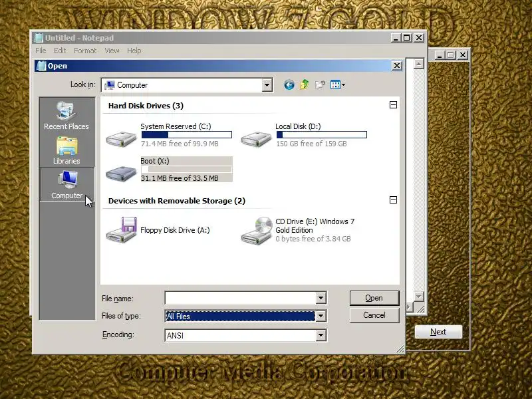Viewport: 532px width, 399px height.
Task: Click the Cancel button
Action: [374, 315]
